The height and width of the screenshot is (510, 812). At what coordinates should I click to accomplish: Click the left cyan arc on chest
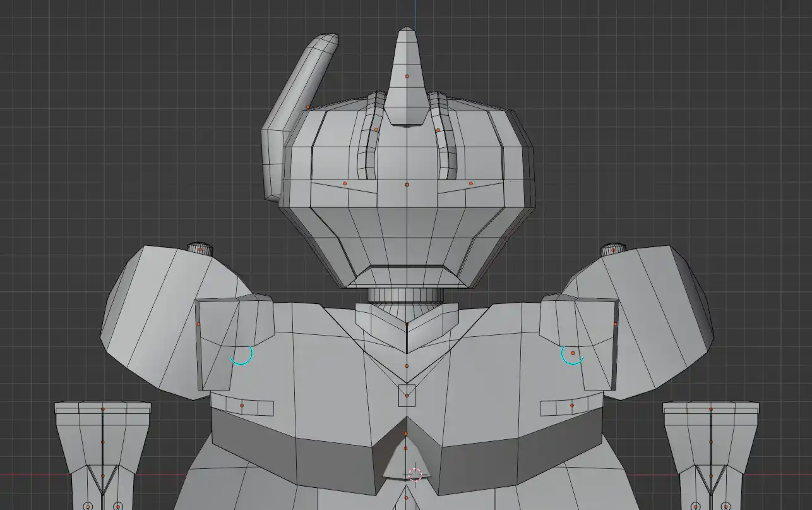point(242,357)
